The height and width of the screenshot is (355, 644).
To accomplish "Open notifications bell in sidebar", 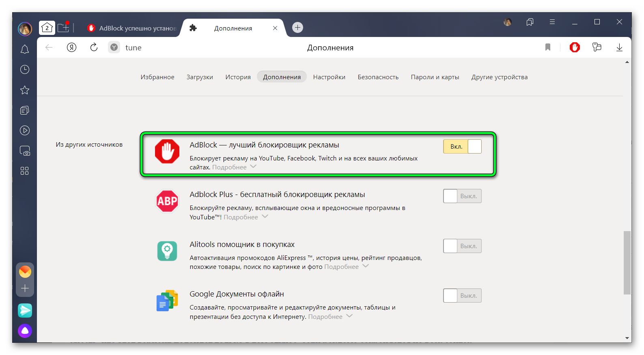I will tap(25, 49).
